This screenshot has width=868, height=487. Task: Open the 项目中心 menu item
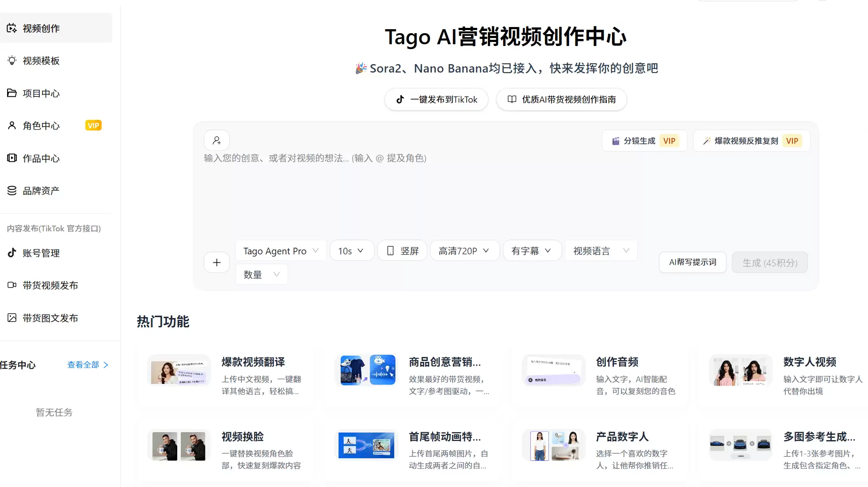(x=56, y=93)
